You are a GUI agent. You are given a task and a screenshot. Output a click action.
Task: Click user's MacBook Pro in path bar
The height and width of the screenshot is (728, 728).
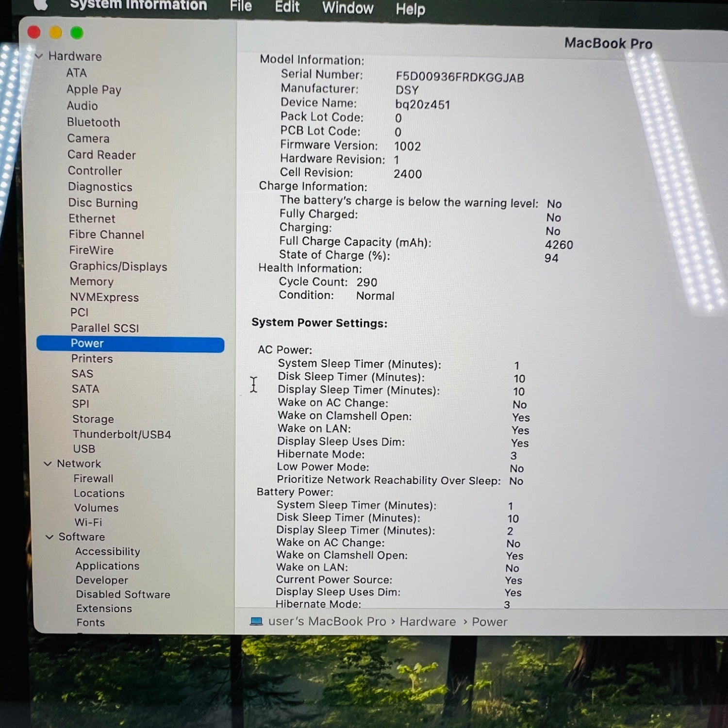[x=327, y=621]
